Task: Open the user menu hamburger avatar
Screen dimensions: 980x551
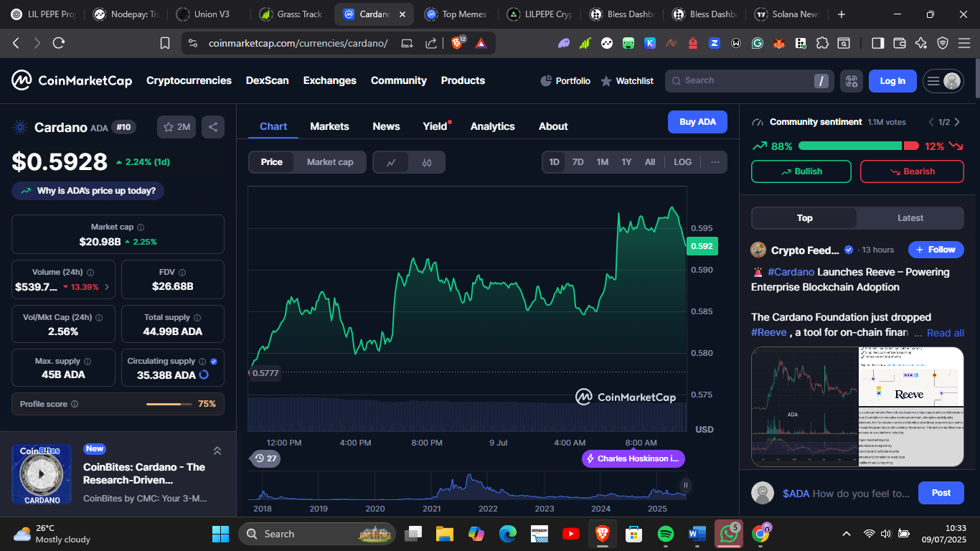Action: coord(943,81)
